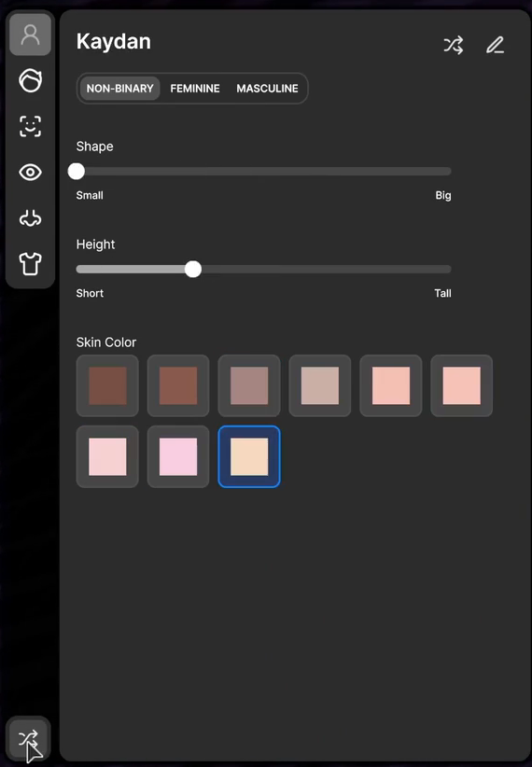Click the Kaydan avatar name
This screenshot has height=767, width=532.
[x=114, y=42]
